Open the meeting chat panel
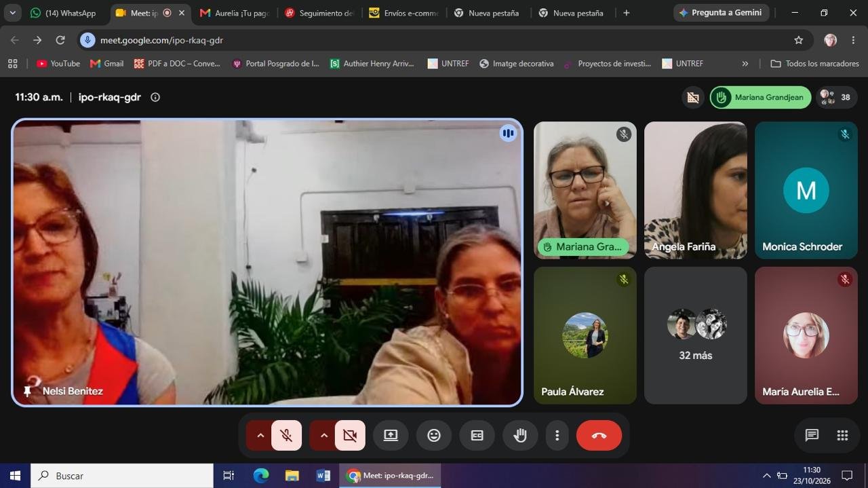The image size is (868, 488). (x=812, y=436)
